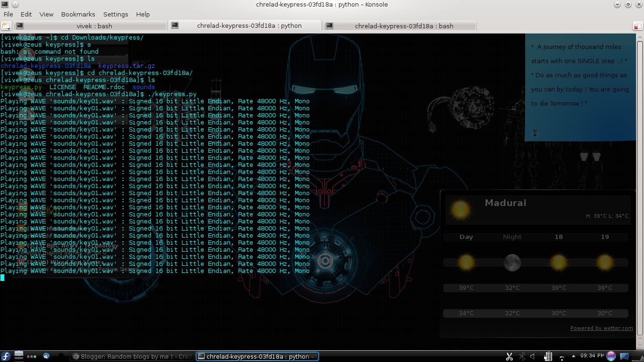Image resolution: width=644 pixels, height=362 pixels.
Task: Open the Edit menu
Action: 26,14
